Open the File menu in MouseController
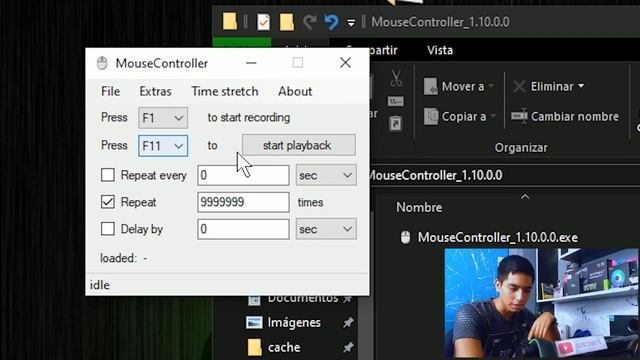Screen dimensions: 640x360 (111, 91)
